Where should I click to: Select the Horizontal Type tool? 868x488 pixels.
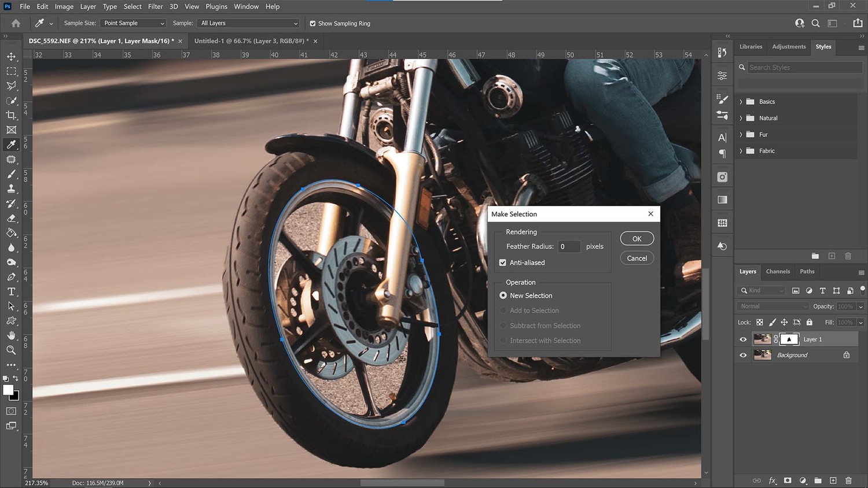click(11, 291)
